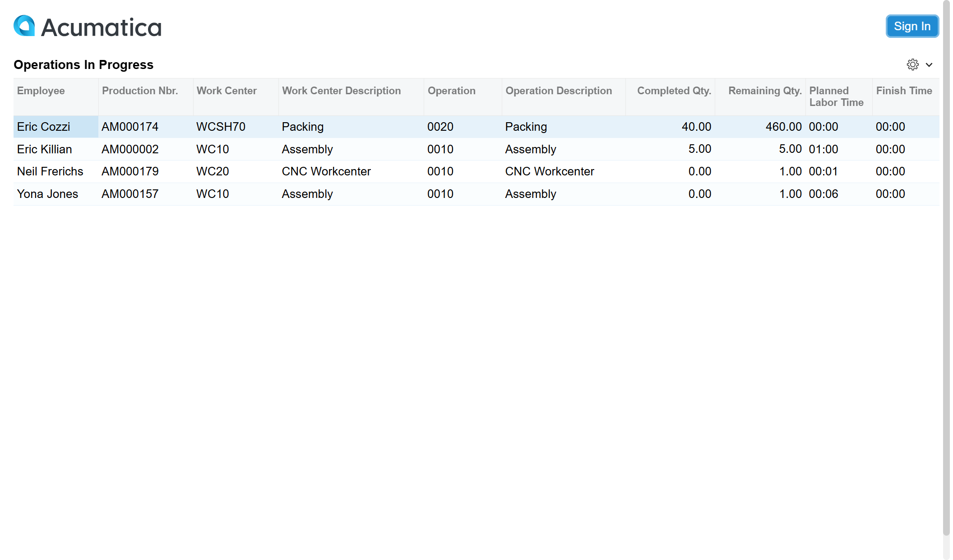
Task: Click the Finish Time column header
Action: click(x=904, y=91)
